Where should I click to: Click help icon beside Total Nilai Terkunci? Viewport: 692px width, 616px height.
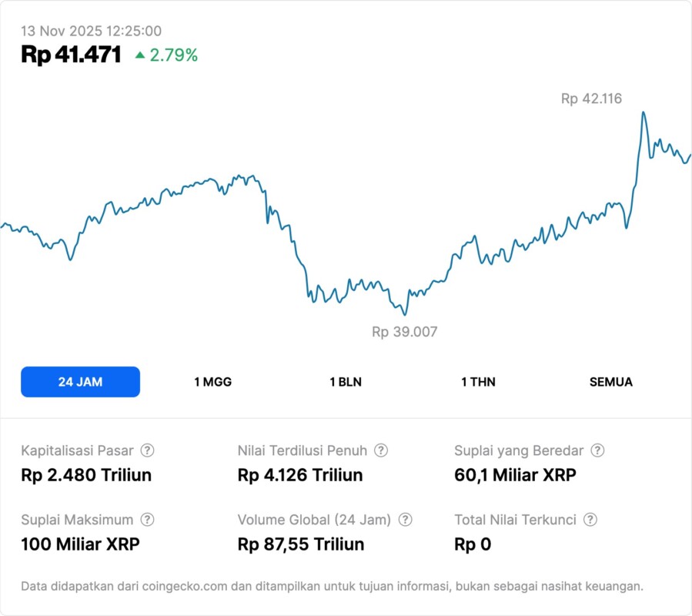pos(590,520)
